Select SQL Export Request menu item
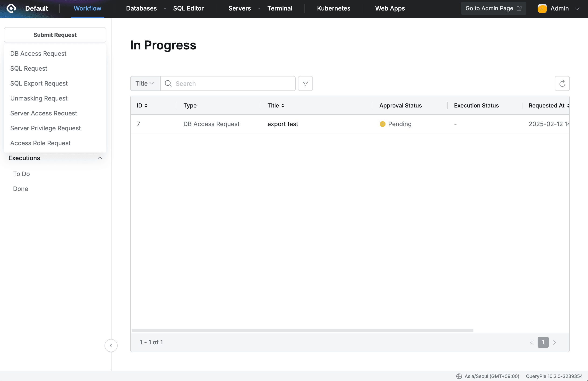This screenshot has height=381, width=588. point(39,83)
